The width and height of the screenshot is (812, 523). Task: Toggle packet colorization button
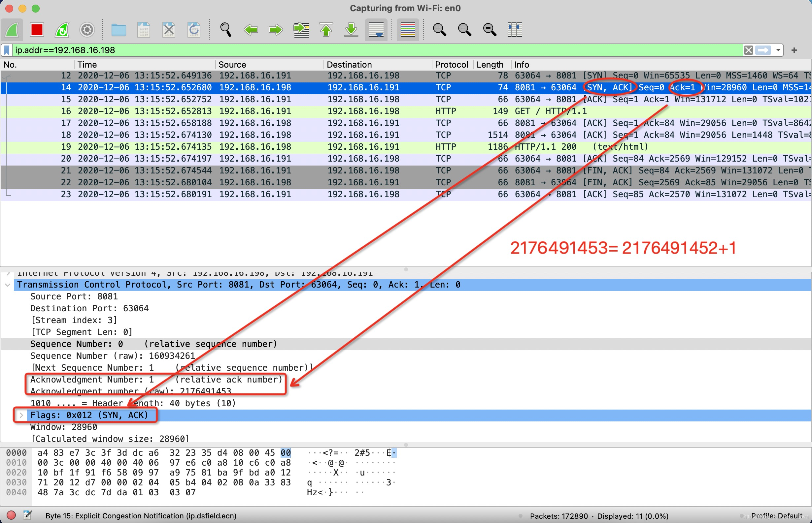pos(408,30)
